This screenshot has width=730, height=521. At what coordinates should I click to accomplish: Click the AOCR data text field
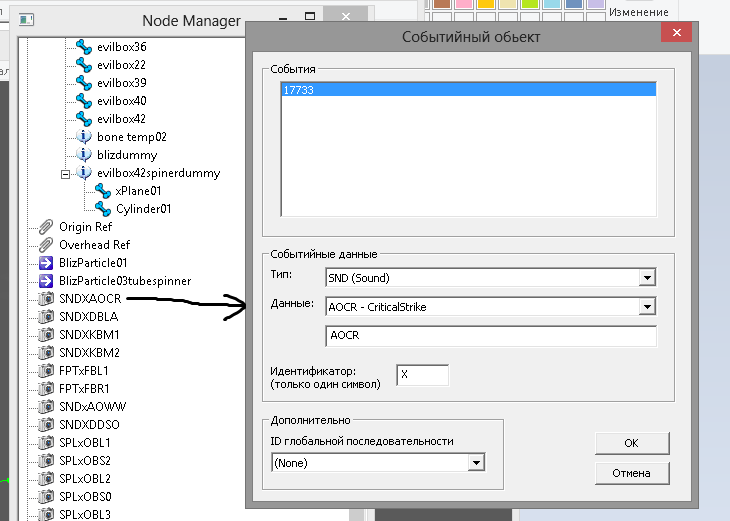point(491,336)
